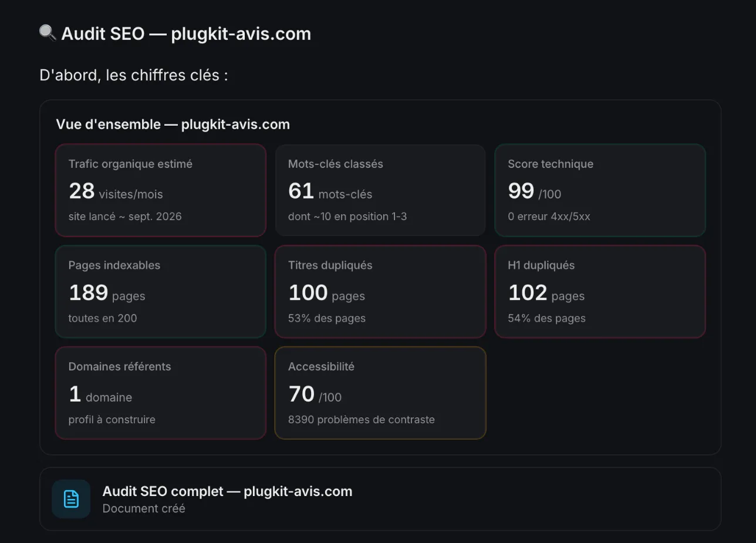Click the heading "Audit SEO — plugkit-avis.com"
The width and height of the screenshot is (756, 543).
[186, 33]
